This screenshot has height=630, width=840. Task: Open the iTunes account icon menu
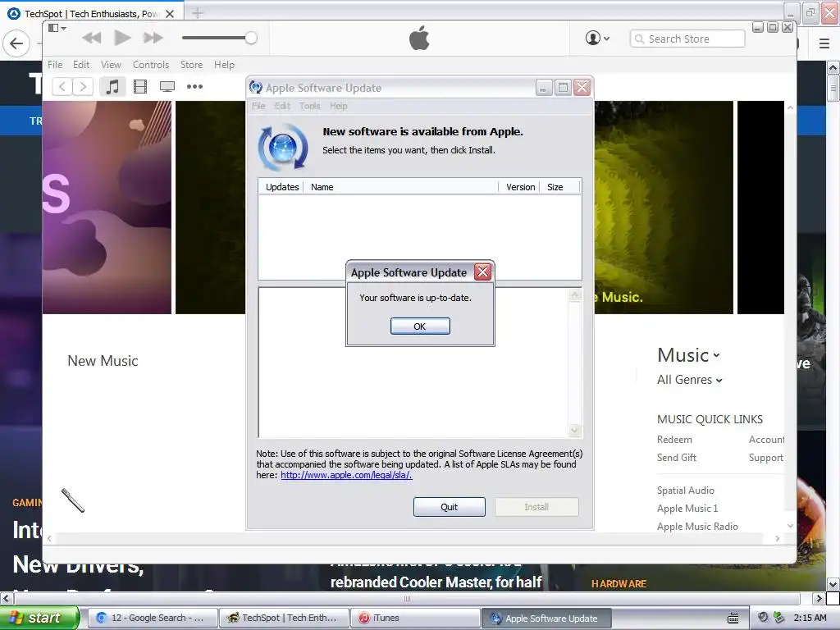coord(597,38)
